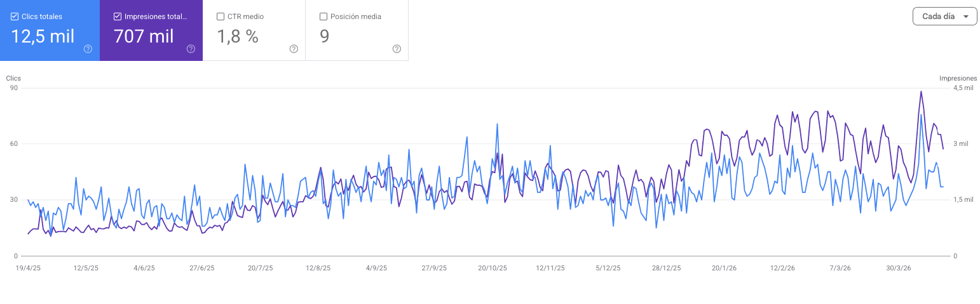Select the 1,8 % CTR value

pyautogui.click(x=238, y=36)
